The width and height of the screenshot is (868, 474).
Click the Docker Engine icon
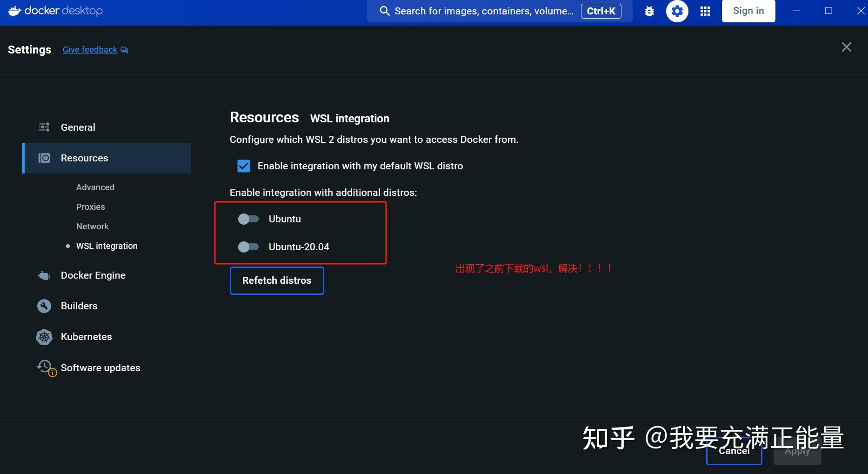coord(44,275)
